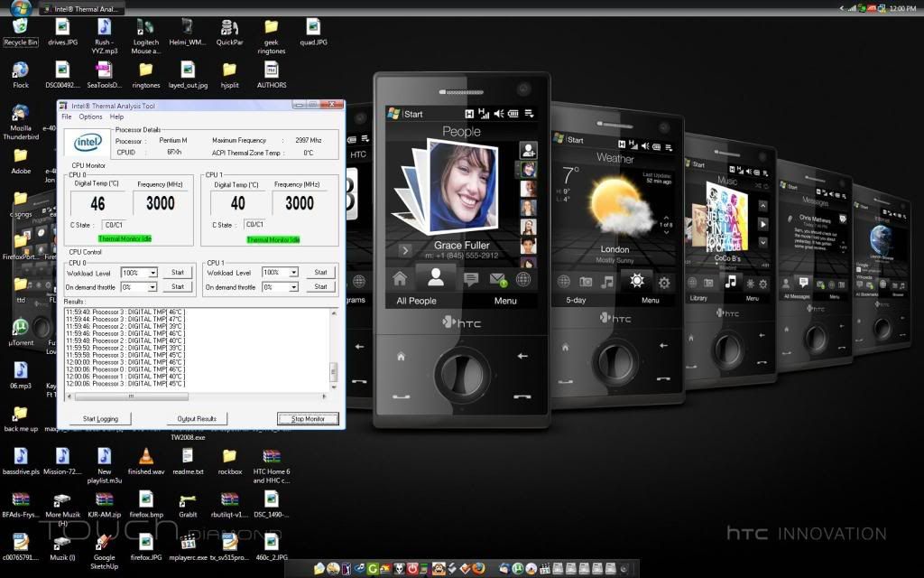924x578 pixels.
Task: Expand the CPU 1 On demand throttle dropdown
Action: (x=293, y=287)
